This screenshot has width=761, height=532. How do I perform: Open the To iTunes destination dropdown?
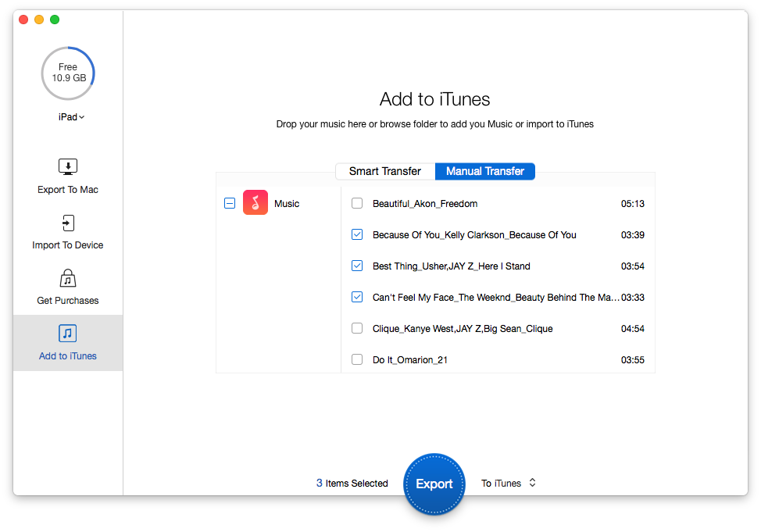[x=508, y=483]
